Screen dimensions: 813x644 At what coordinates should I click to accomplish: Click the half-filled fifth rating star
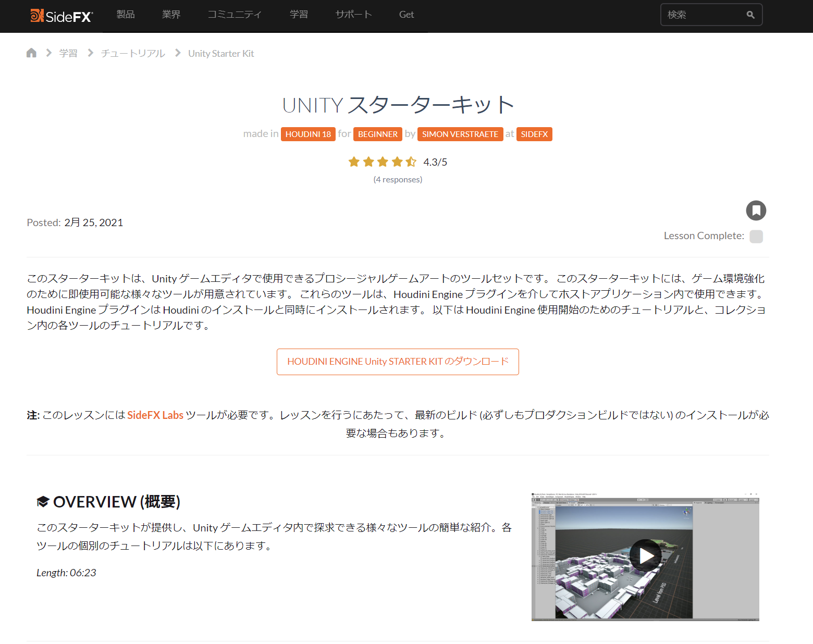coord(411,162)
